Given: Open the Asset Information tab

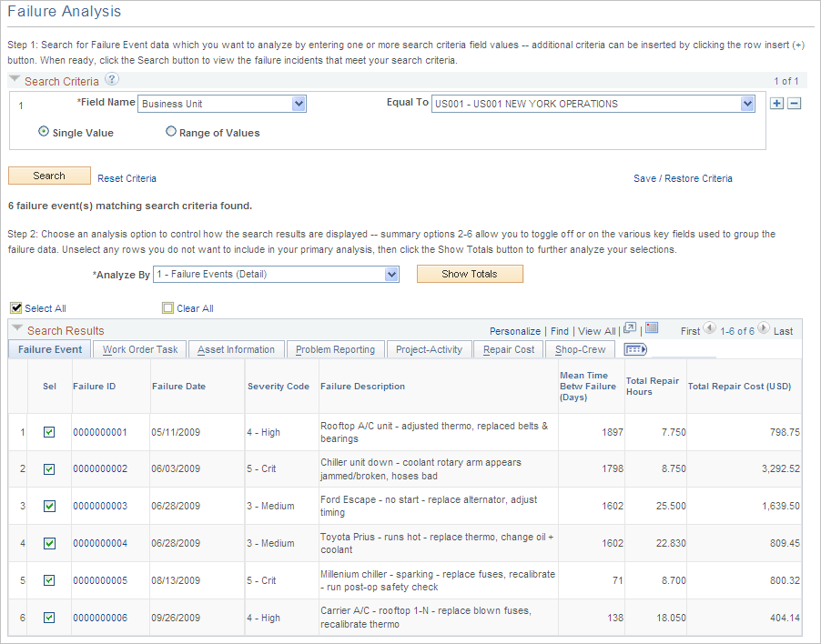Looking at the screenshot, I should (x=236, y=348).
